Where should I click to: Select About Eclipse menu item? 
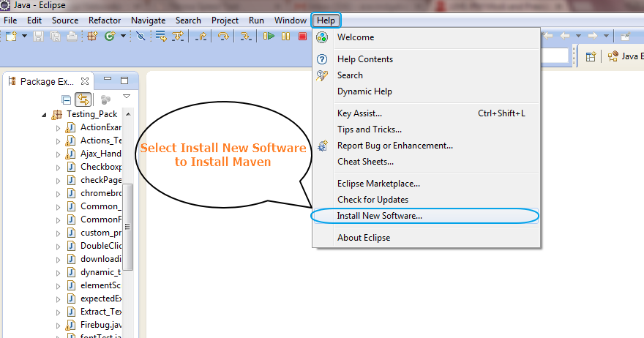tap(426, 238)
